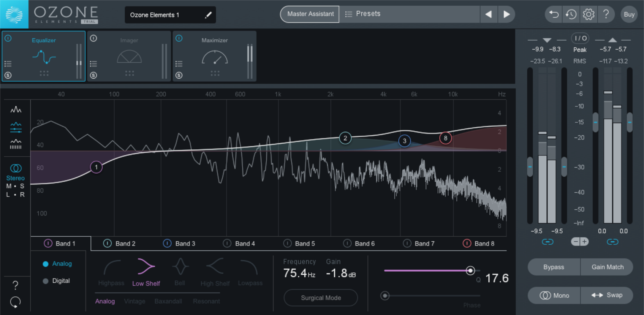
Task: Select Baxandall filter subtype
Action: tap(168, 301)
